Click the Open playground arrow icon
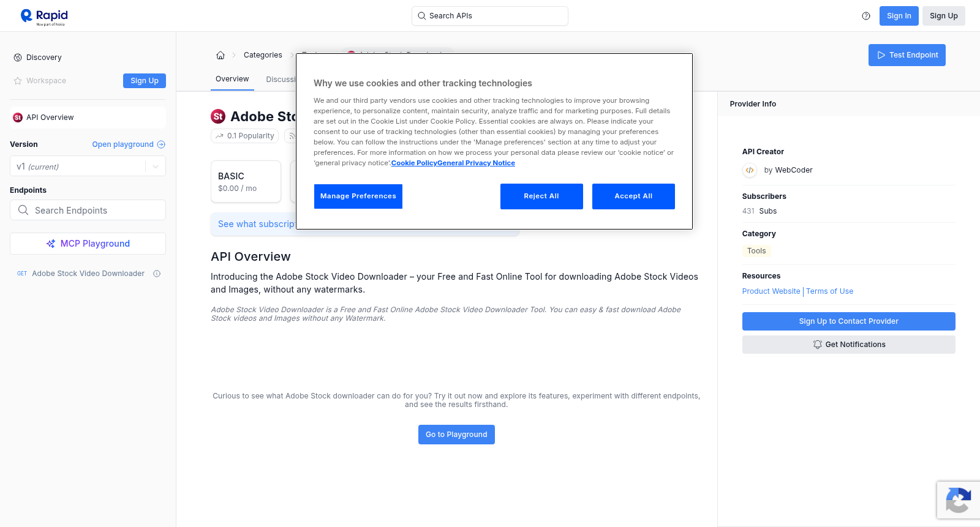This screenshot has width=980, height=527. click(x=161, y=144)
